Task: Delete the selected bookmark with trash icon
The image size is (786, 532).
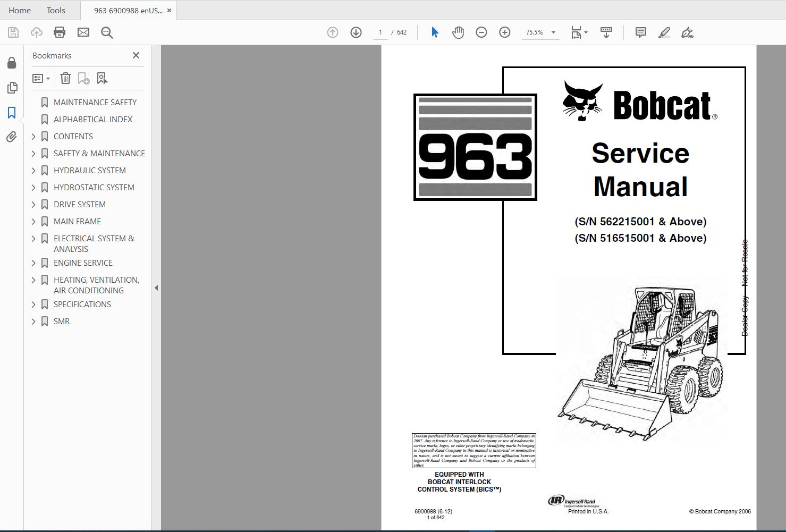Action: (x=65, y=78)
